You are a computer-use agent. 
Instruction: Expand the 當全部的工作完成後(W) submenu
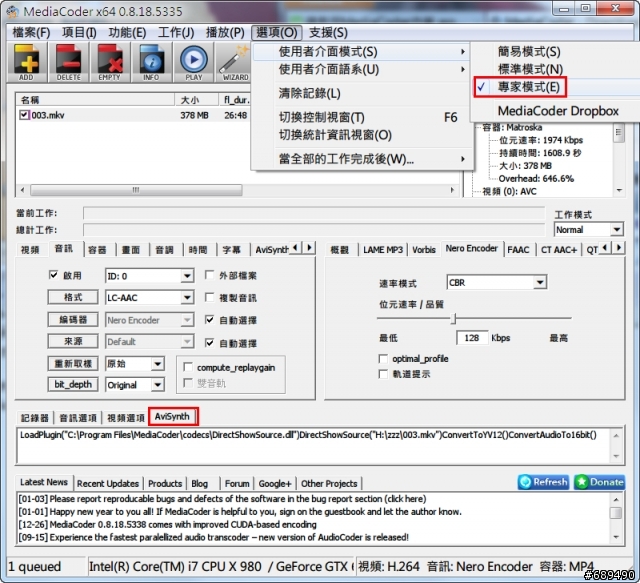point(362,159)
